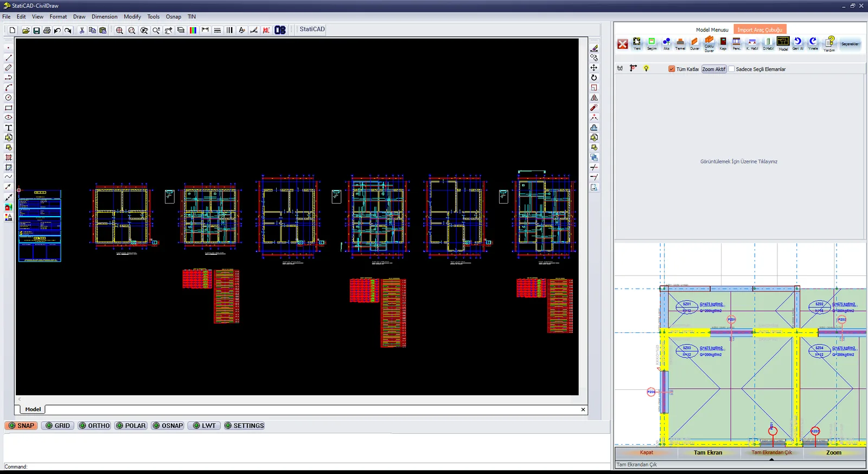Image resolution: width=868 pixels, height=474 pixels.
Task: Select the Circle tool on draw toolbar
Action: point(9,98)
